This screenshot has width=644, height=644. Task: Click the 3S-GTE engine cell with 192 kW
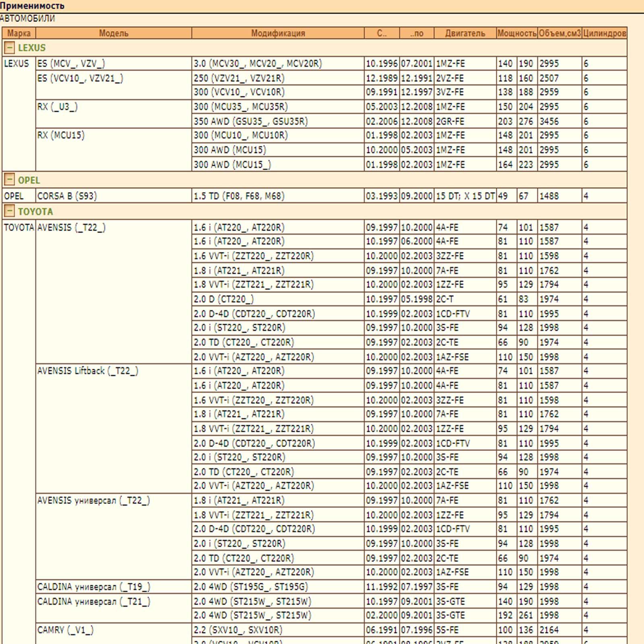450,615
